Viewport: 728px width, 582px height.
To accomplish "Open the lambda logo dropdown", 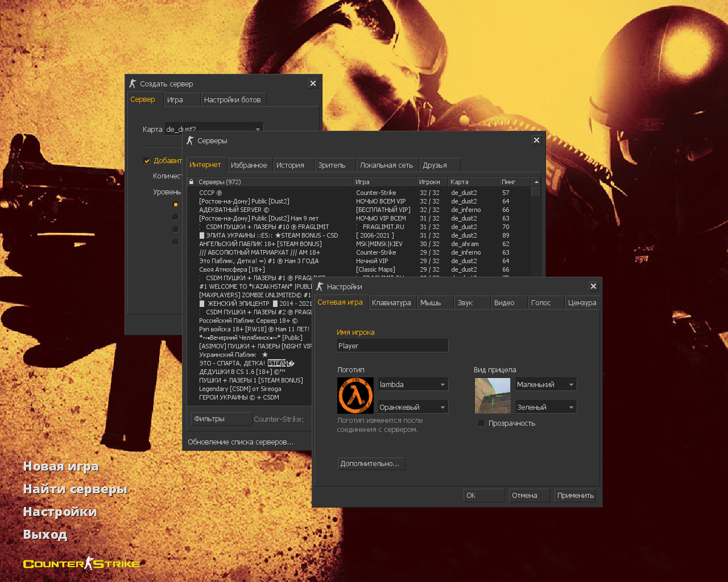I will point(413,385).
